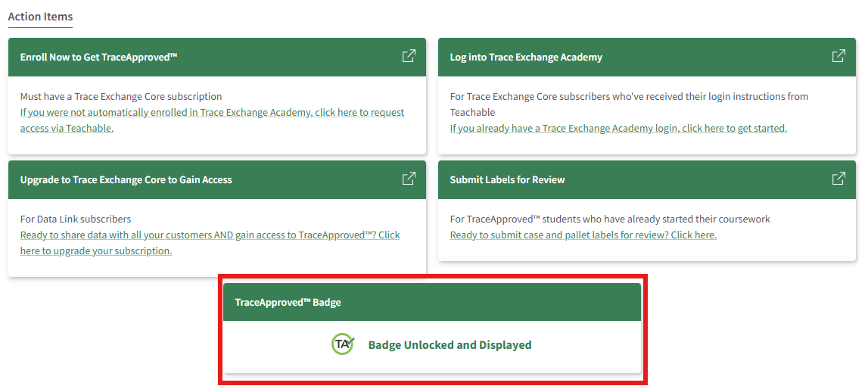This screenshot has height=389, width=868.
Task: Open external-link icon beside Log into Trace Exchange Academy
Action: point(838,56)
